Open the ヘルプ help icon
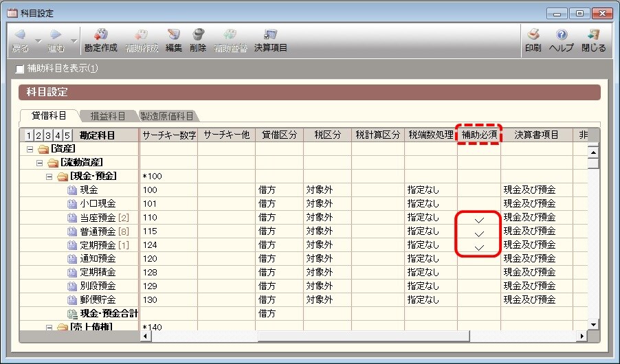The image size is (620, 364). [x=561, y=34]
